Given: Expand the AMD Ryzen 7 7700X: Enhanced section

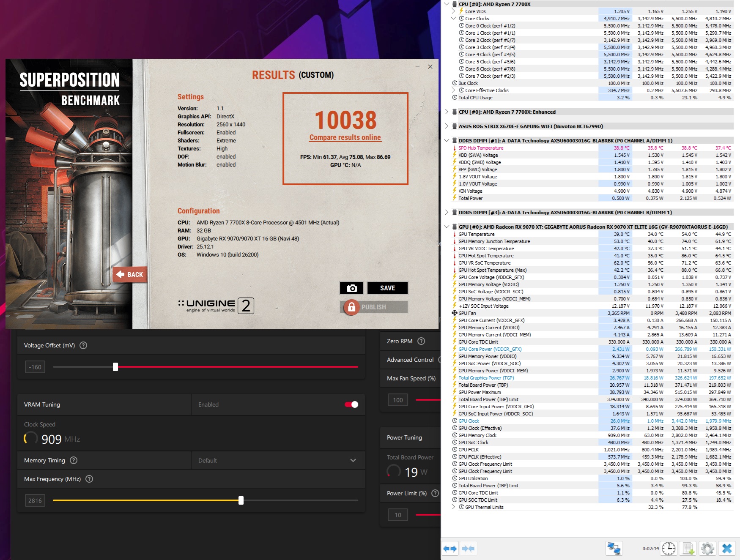Looking at the screenshot, I should 447,112.
